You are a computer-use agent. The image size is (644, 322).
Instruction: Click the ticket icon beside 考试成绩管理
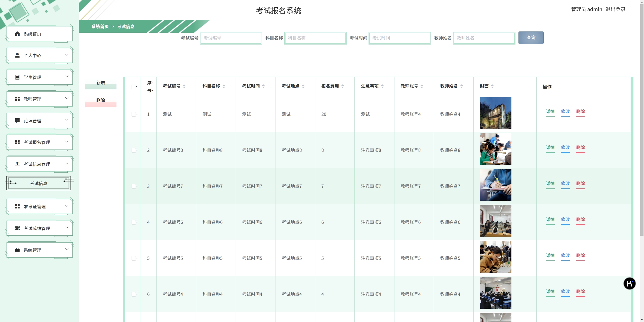click(17, 228)
